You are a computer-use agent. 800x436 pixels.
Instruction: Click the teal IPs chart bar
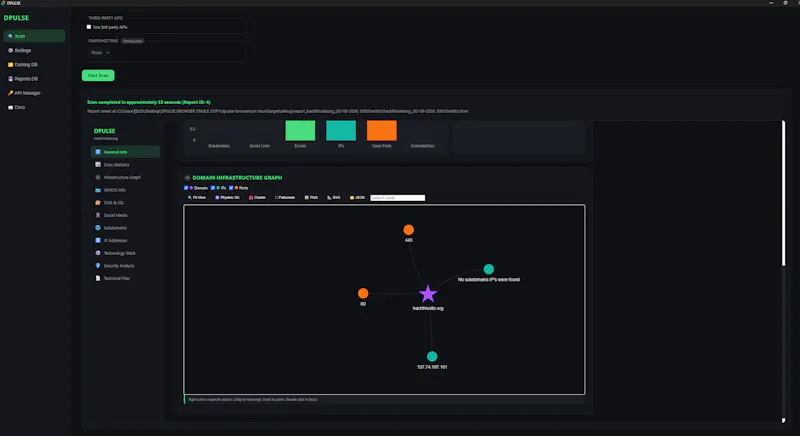click(x=341, y=131)
